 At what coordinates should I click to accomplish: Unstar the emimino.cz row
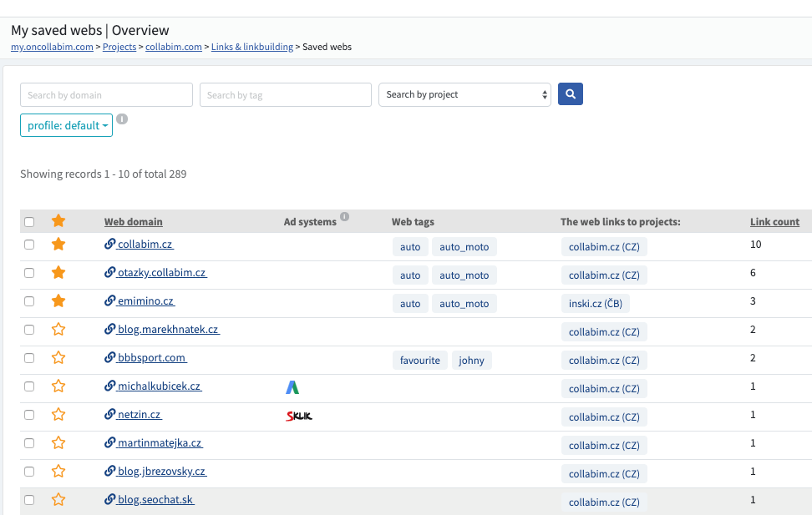coord(58,300)
